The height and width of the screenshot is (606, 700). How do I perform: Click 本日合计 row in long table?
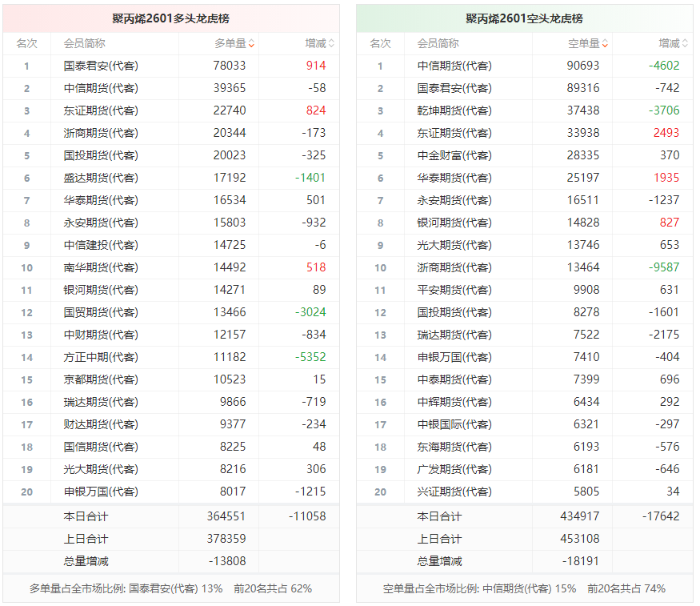click(x=171, y=516)
